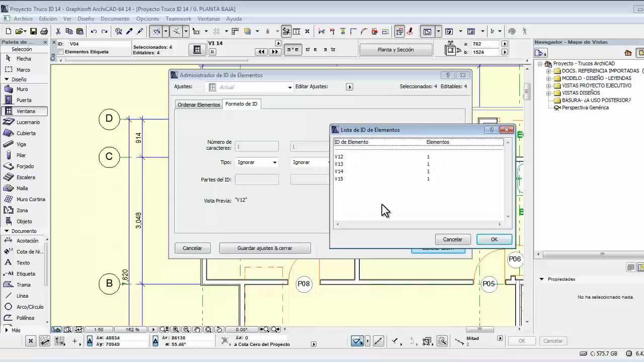Image resolution: width=644 pixels, height=362 pixels.
Task: Select the Trama fill tool
Action: pyautogui.click(x=23, y=285)
